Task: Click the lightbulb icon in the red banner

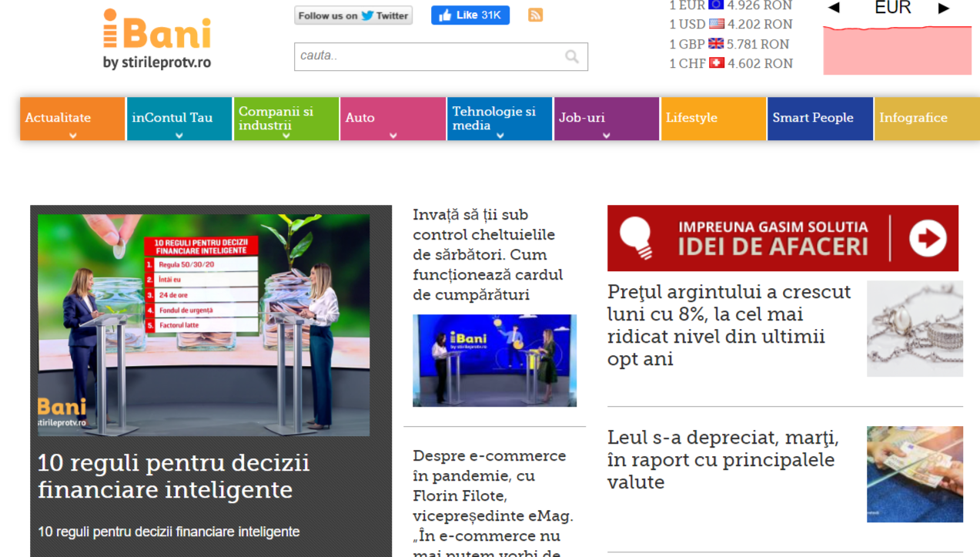Action: click(635, 237)
